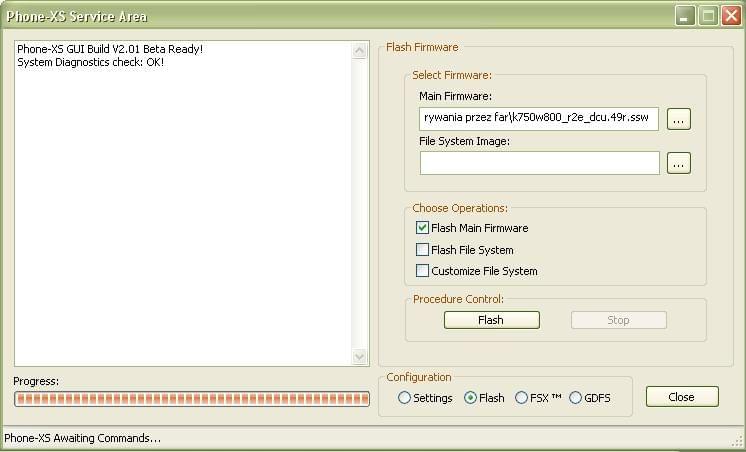Click the 'File System Image:' label
This screenshot has width=746, height=452.
[464, 141]
